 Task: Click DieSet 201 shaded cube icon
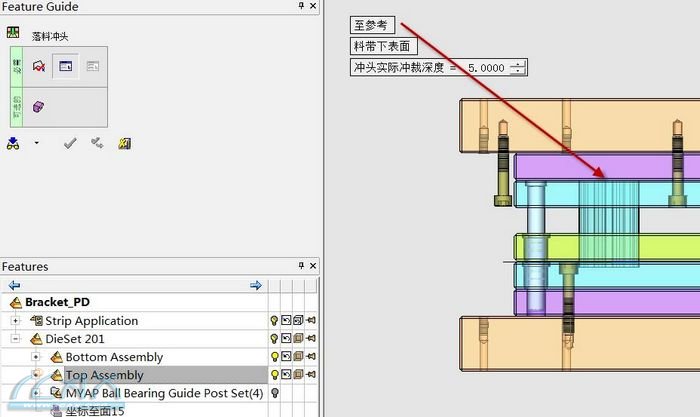pos(298,338)
